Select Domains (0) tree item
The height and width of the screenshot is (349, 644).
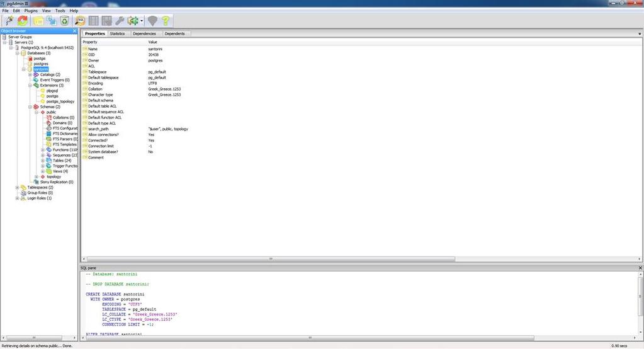pos(62,123)
